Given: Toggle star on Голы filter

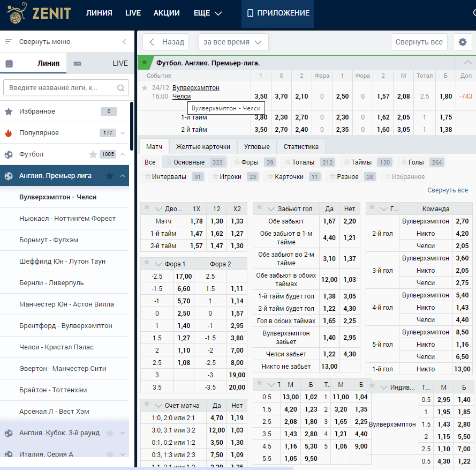Looking at the screenshot, I should [404, 162].
